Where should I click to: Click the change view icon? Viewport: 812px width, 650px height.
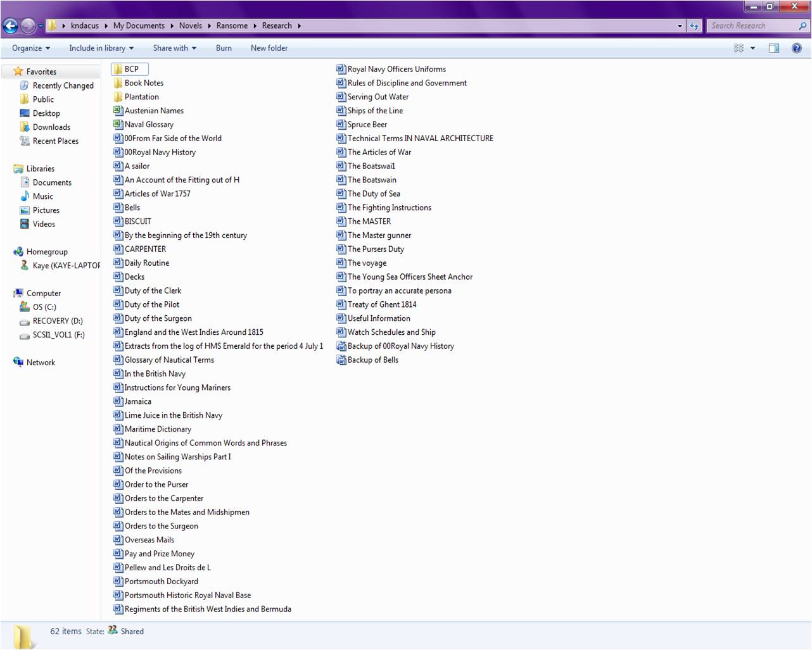tap(739, 48)
